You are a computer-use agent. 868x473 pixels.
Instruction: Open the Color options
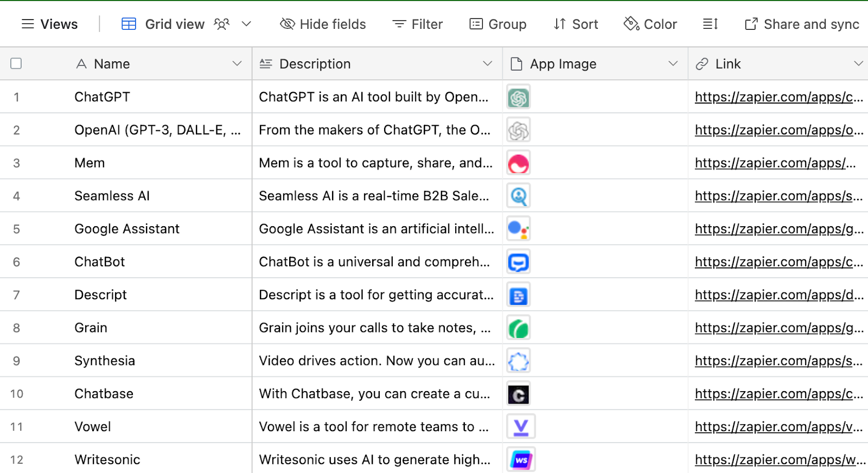coord(650,24)
